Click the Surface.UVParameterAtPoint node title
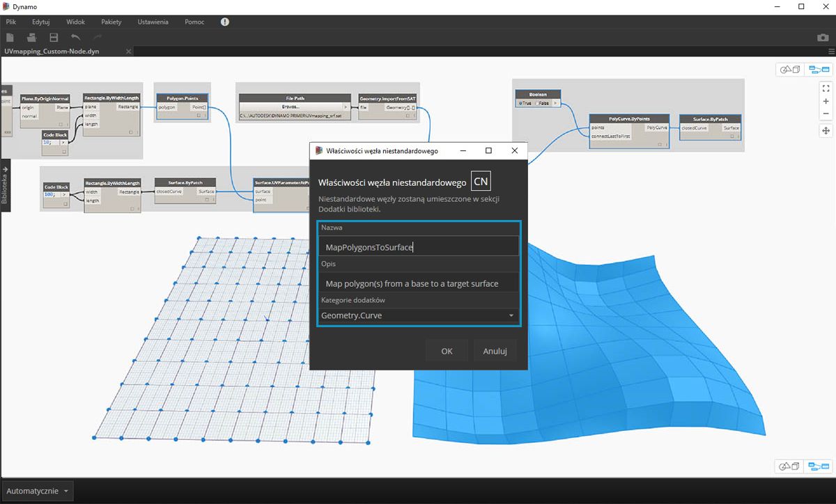This screenshot has height=504, width=836. point(281,182)
